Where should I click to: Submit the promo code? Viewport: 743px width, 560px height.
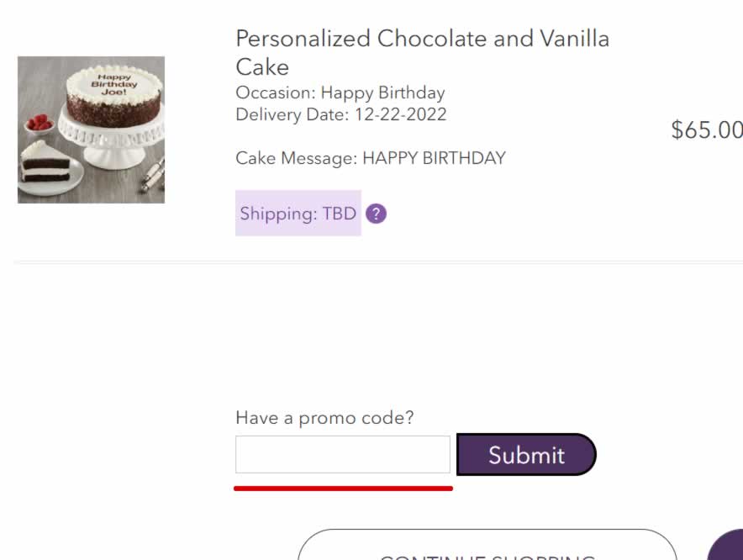526,454
